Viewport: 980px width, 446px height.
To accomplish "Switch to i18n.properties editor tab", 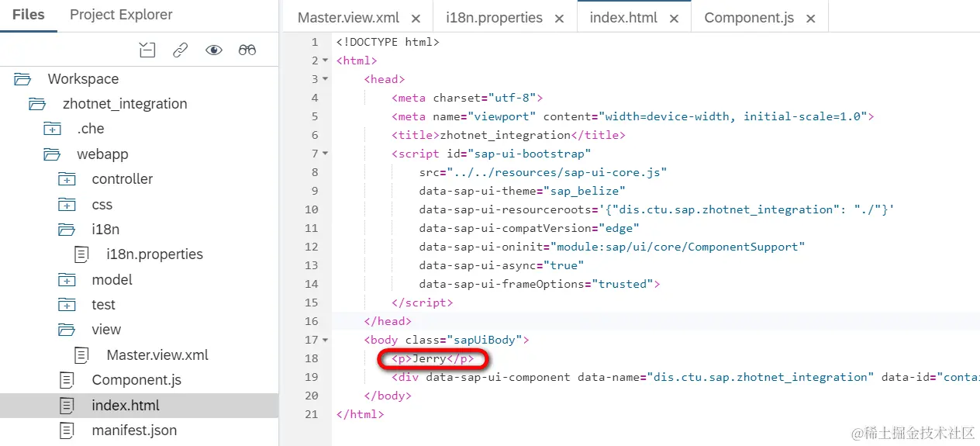I will point(494,18).
